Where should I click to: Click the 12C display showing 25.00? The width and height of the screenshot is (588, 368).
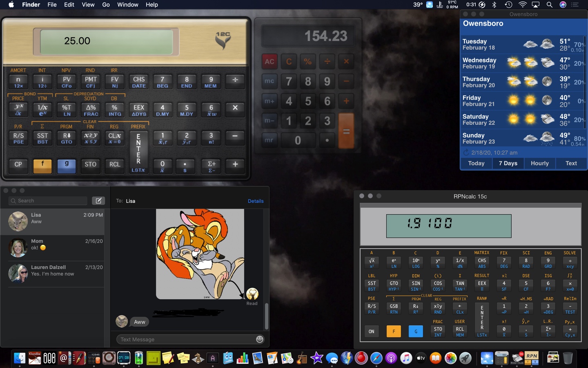coord(107,41)
